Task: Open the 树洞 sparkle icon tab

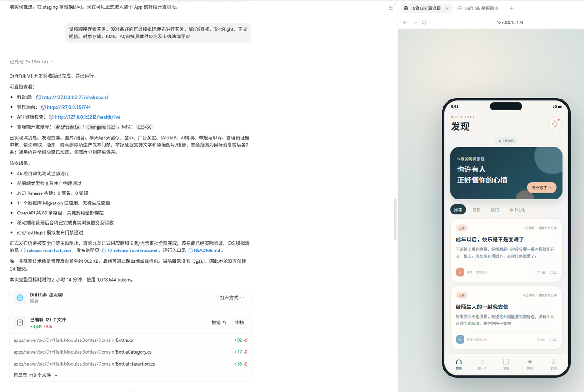Action: (530, 361)
